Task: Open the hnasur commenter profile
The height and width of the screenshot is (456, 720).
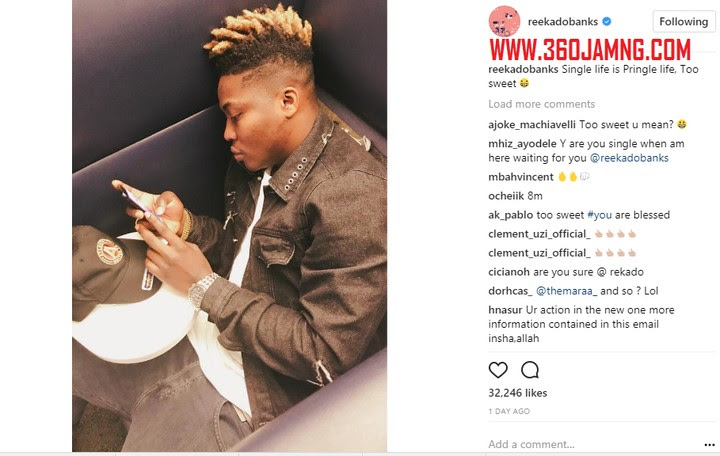Action: [505, 310]
